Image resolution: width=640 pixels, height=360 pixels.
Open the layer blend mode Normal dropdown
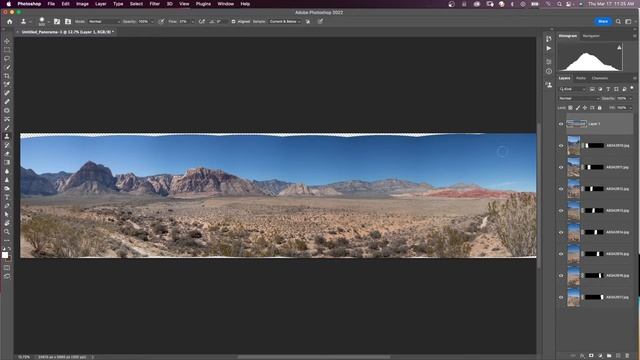click(579, 98)
